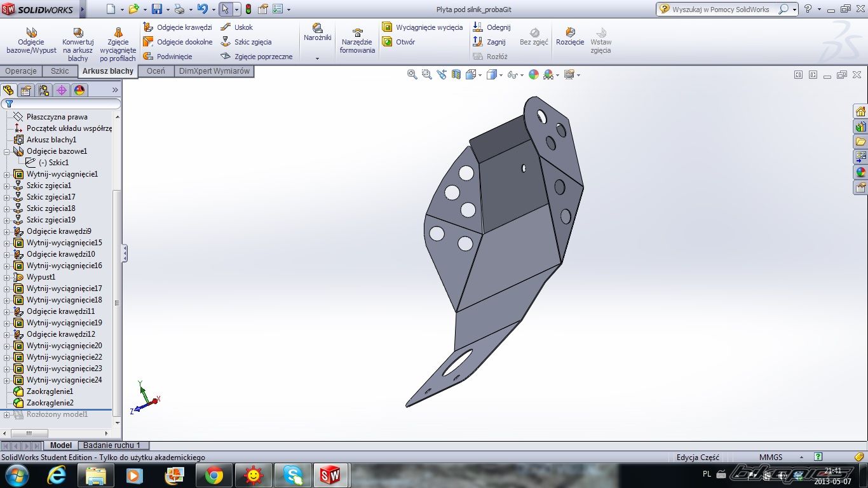Activate Szkic zgięcia tool
The height and width of the screenshot is (488, 868).
(x=246, y=42)
